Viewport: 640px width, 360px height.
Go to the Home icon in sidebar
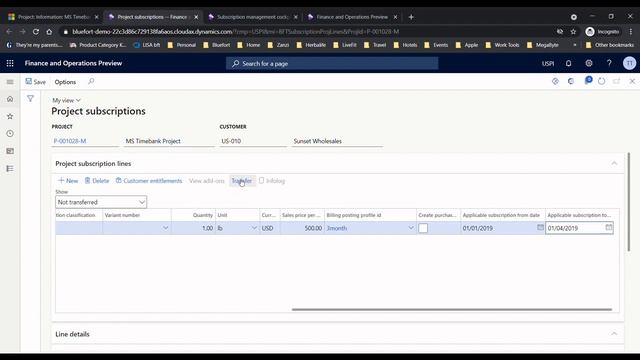click(x=10, y=99)
